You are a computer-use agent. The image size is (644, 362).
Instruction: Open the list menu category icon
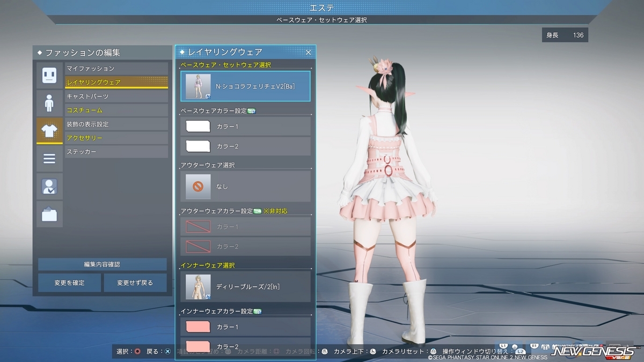[x=49, y=159]
